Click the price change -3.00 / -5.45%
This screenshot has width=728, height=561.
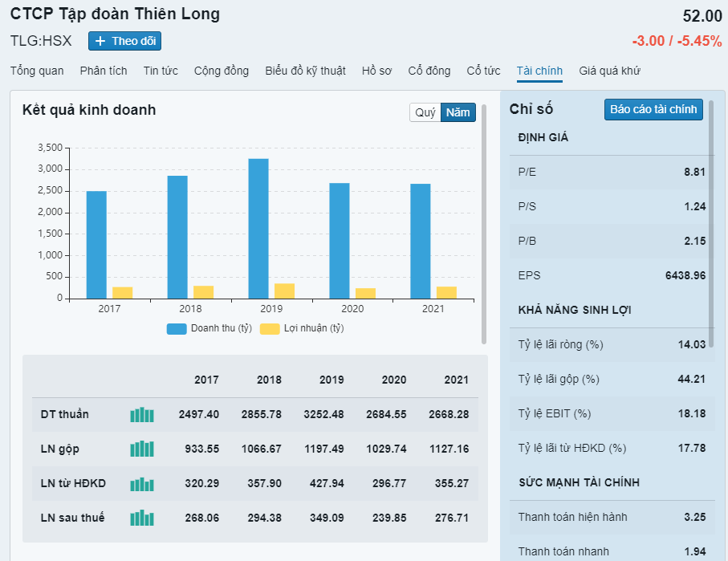click(677, 41)
